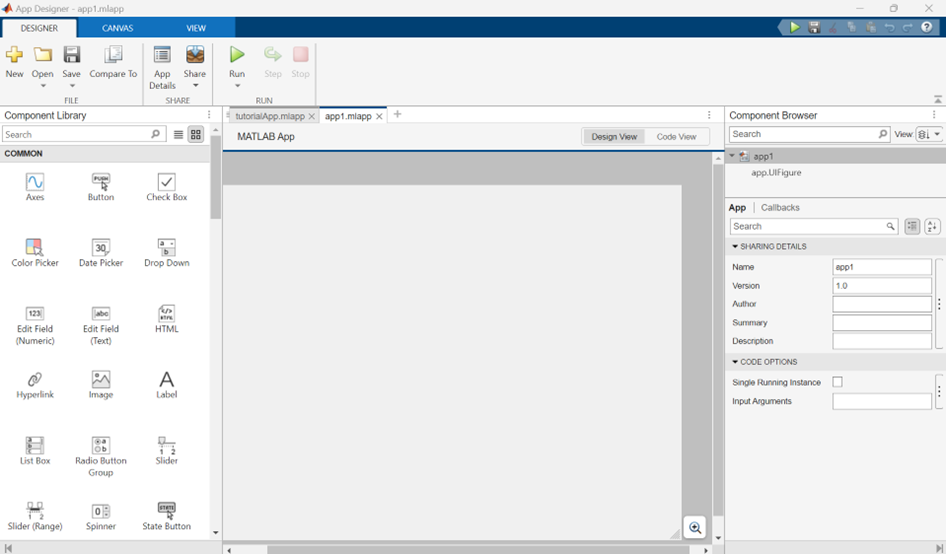Open the VIEW ribbon tab
The image size is (946, 554).
point(196,28)
